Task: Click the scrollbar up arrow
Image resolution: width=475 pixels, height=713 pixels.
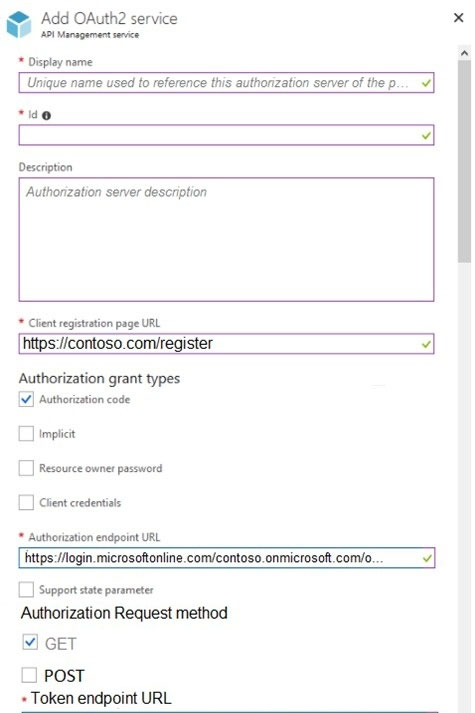Action: (464, 53)
